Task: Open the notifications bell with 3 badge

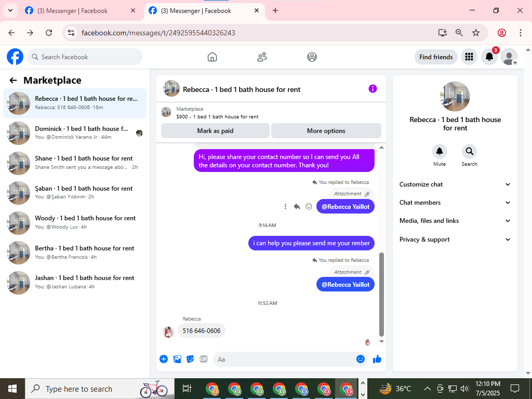Action: click(489, 57)
